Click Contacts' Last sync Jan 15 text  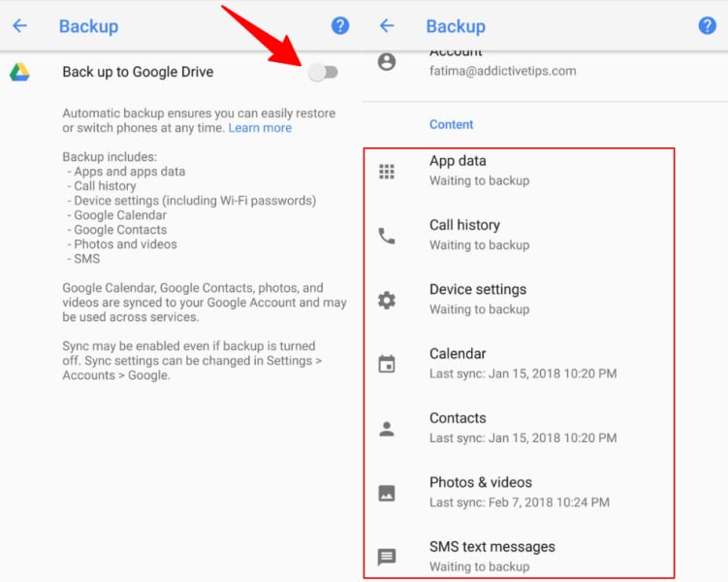point(523,438)
